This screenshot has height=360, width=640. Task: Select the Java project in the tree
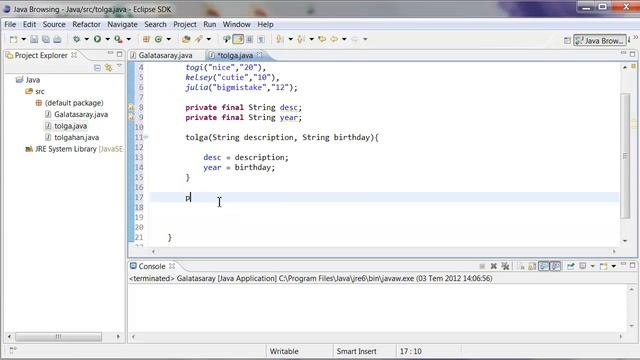coord(33,80)
